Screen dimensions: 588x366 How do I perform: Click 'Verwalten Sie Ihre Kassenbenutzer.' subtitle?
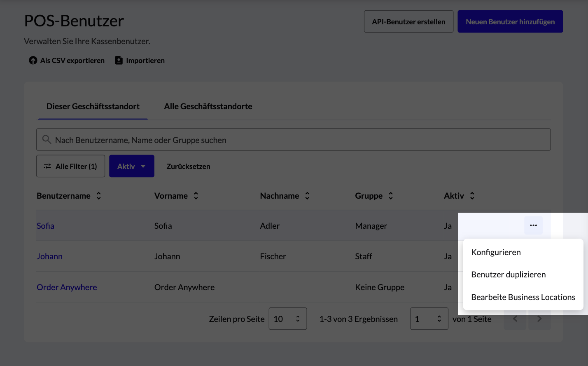tap(87, 41)
